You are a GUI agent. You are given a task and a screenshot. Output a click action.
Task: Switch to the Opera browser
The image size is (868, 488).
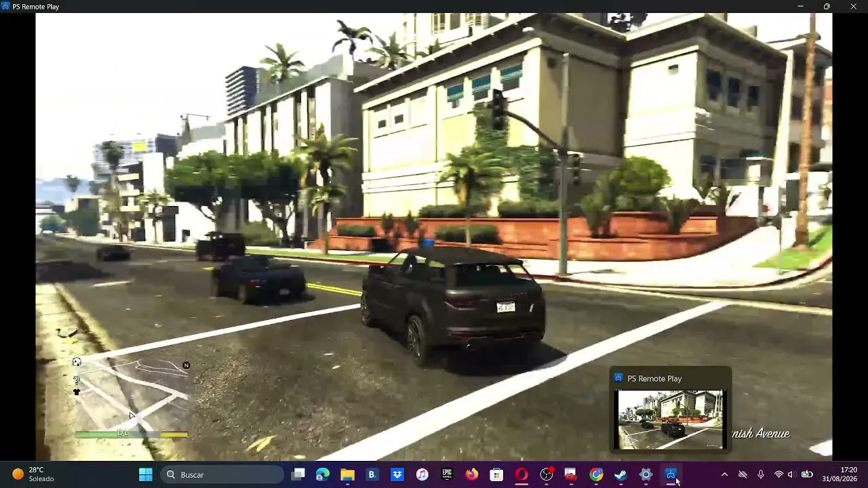(x=521, y=474)
